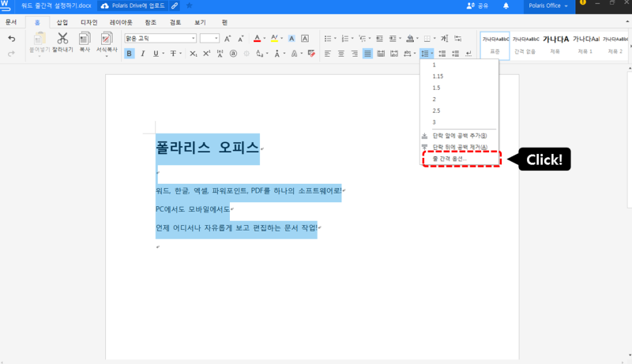Click the notification bell icon
This screenshot has height=364, width=632.
506,6
